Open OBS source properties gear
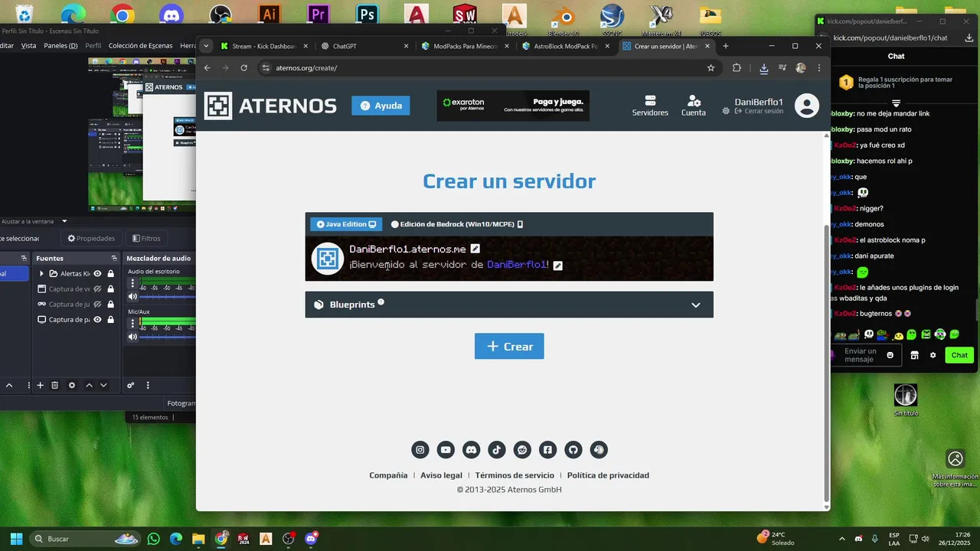Image resolution: width=980 pixels, height=551 pixels. (x=71, y=385)
